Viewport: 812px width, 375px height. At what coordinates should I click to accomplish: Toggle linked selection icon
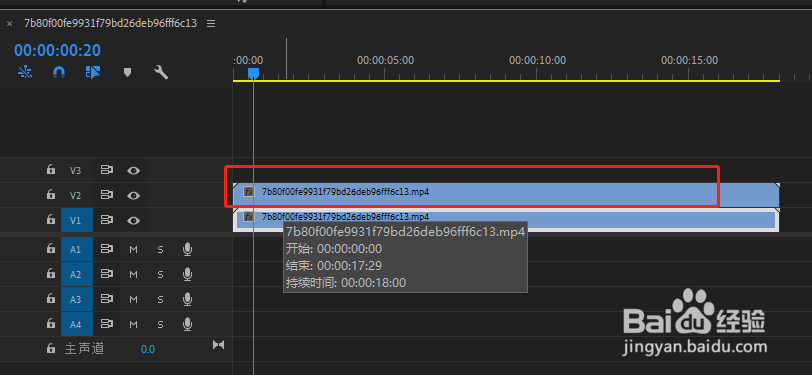point(93,73)
